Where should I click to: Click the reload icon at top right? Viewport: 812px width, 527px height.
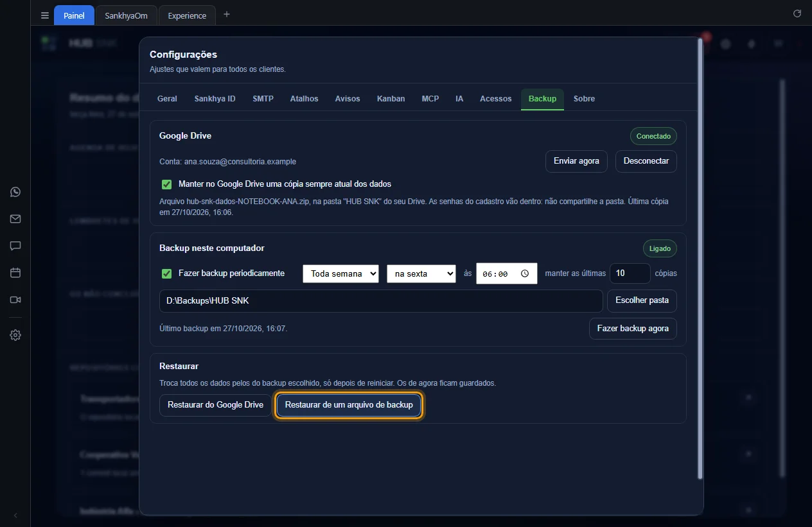pos(797,13)
